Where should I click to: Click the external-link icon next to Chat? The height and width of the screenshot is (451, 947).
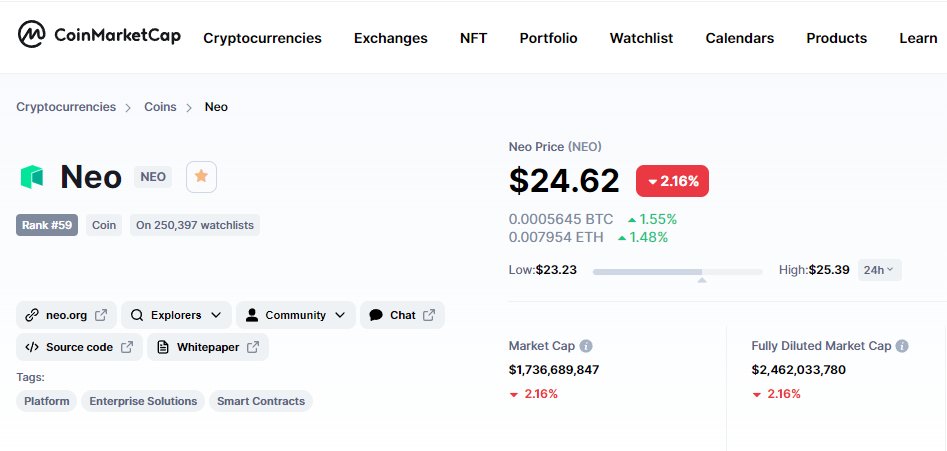click(x=429, y=315)
